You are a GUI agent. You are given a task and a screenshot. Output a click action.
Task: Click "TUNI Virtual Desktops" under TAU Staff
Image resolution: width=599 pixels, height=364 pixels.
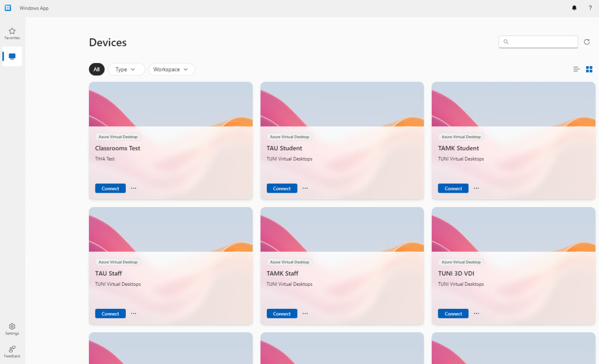(118, 284)
